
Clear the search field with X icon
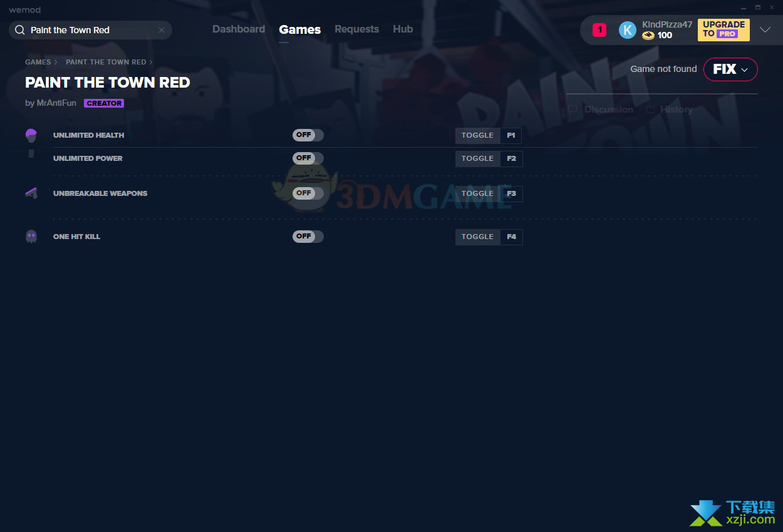tap(162, 30)
